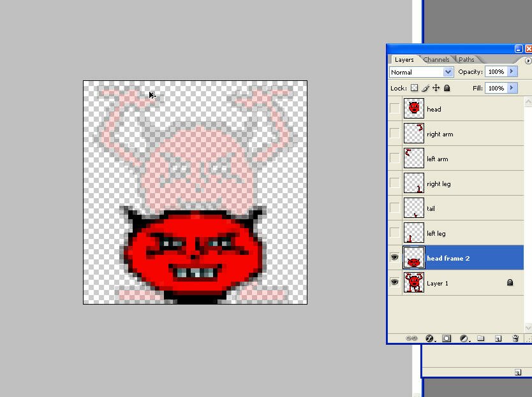Select the head layer thumbnail

click(x=414, y=108)
